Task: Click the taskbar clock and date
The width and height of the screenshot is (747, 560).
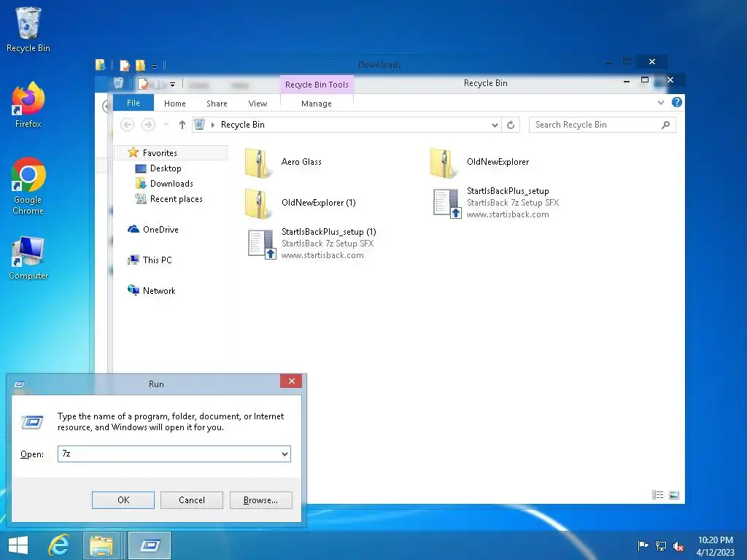Action: click(715, 545)
